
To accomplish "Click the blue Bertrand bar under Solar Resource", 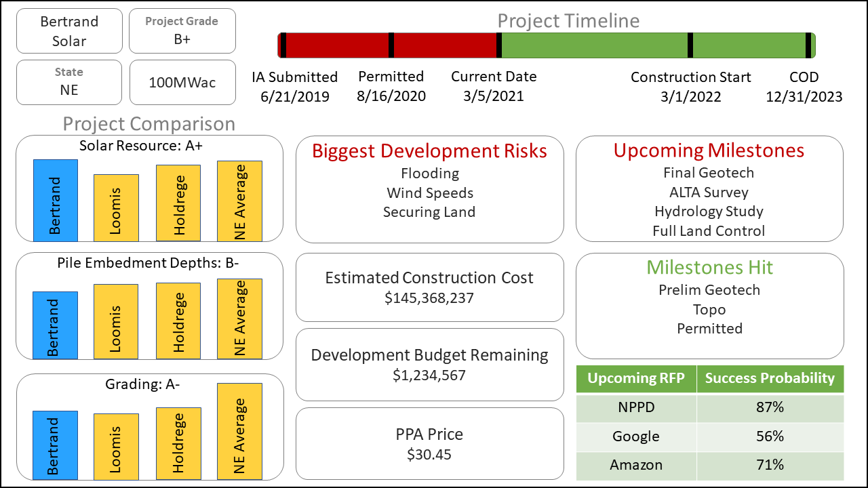I will [x=55, y=200].
